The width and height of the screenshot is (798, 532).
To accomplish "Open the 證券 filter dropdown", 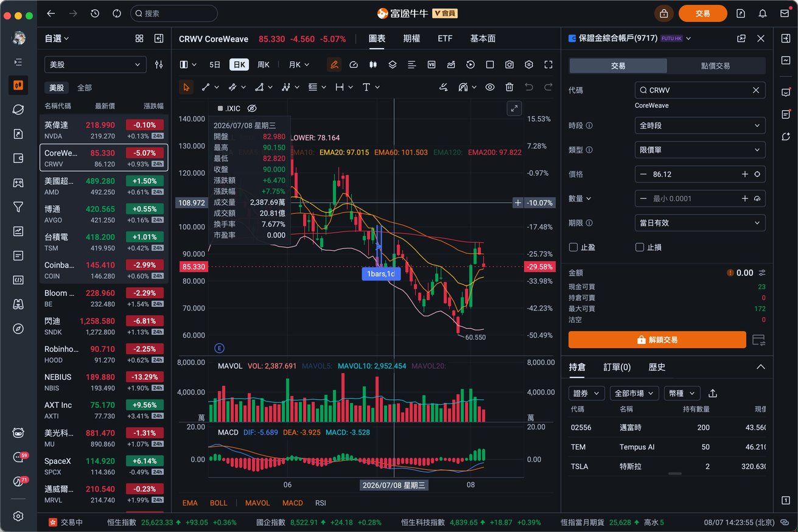I will [587, 393].
